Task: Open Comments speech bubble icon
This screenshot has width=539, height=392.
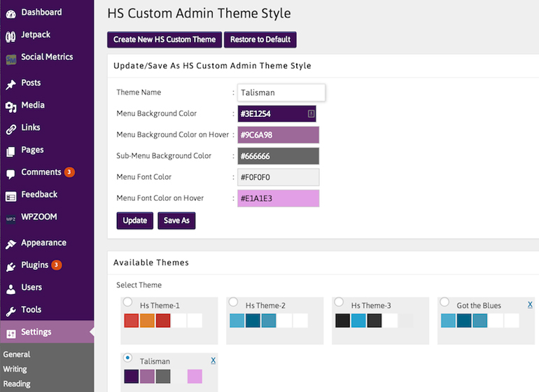Action: click(10, 174)
